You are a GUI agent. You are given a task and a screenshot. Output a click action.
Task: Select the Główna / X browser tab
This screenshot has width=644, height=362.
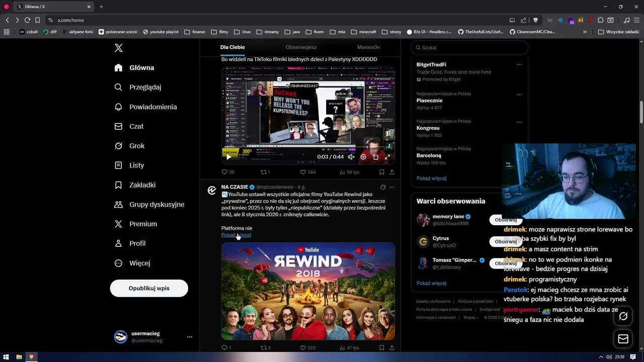[x=54, y=7]
